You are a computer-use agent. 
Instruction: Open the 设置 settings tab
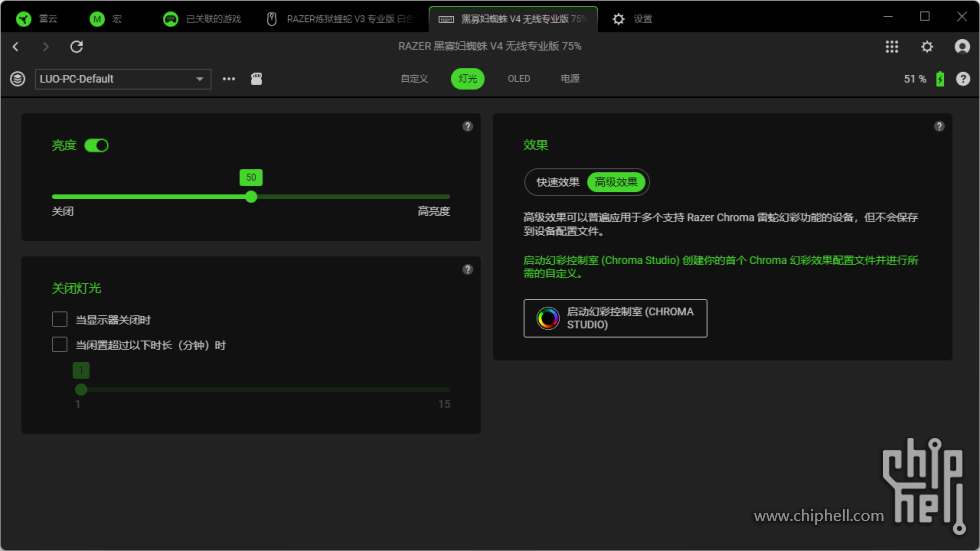click(x=632, y=19)
